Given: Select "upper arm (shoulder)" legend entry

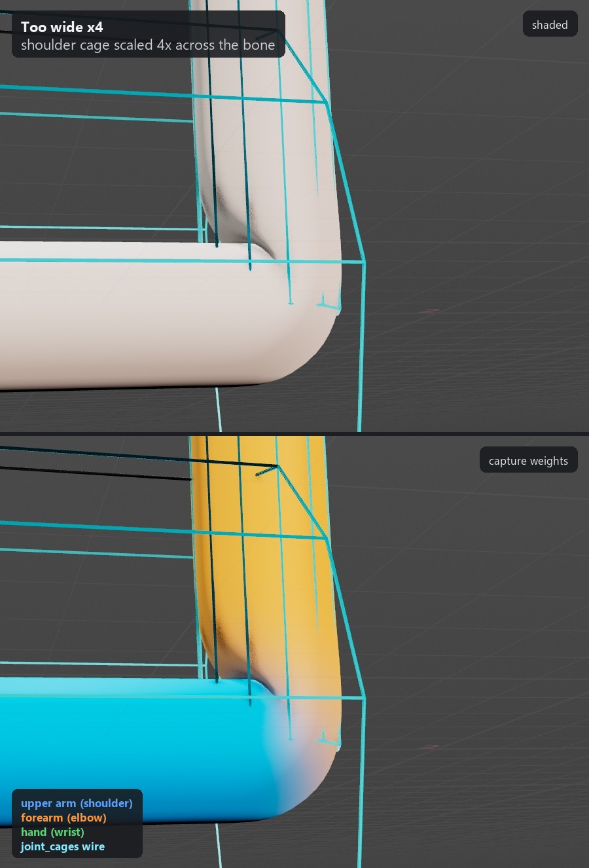Looking at the screenshot, I should point(77,803).
